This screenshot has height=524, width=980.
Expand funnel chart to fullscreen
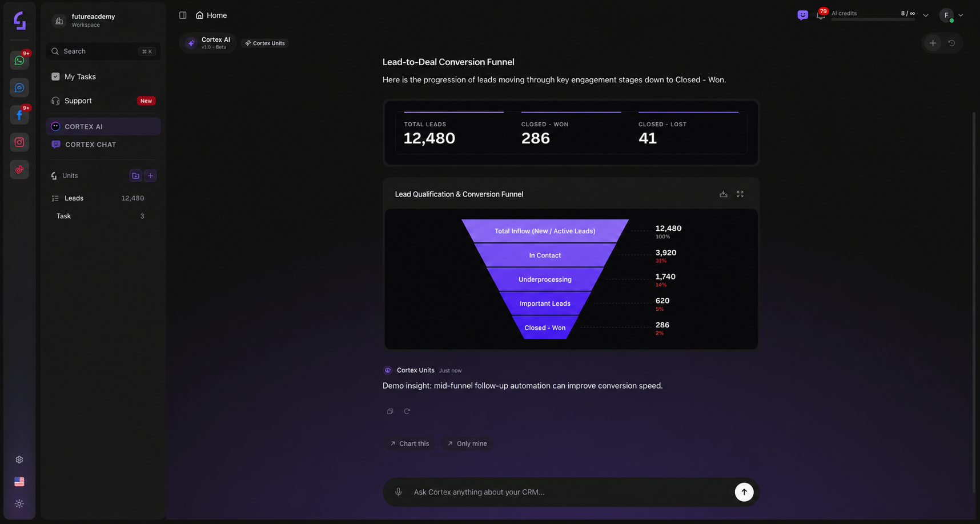(740, 194)
